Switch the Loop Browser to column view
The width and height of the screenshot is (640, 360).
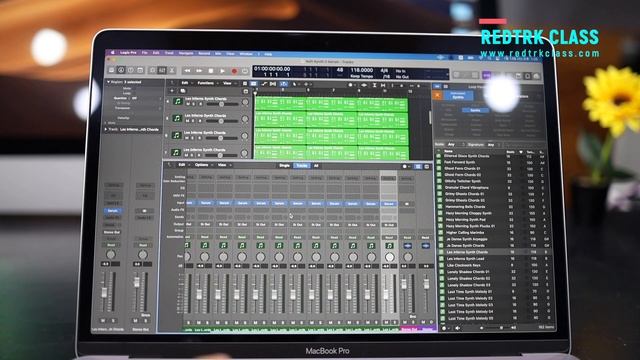tap(446, 86)
